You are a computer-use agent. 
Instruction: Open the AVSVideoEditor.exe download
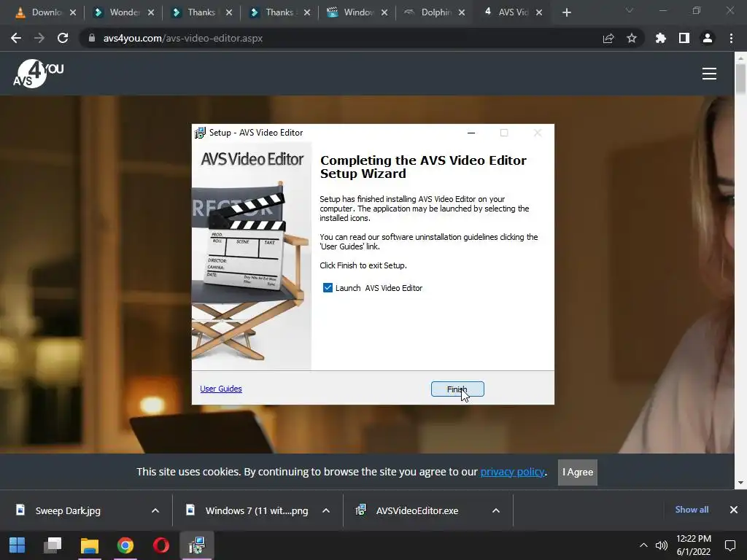(x=417, y=510)
